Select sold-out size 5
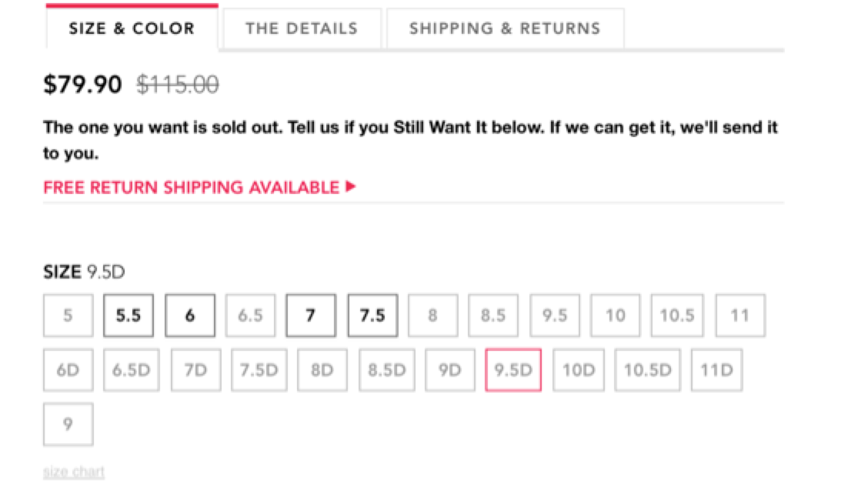The image size is (868, 491). (68, 316)
